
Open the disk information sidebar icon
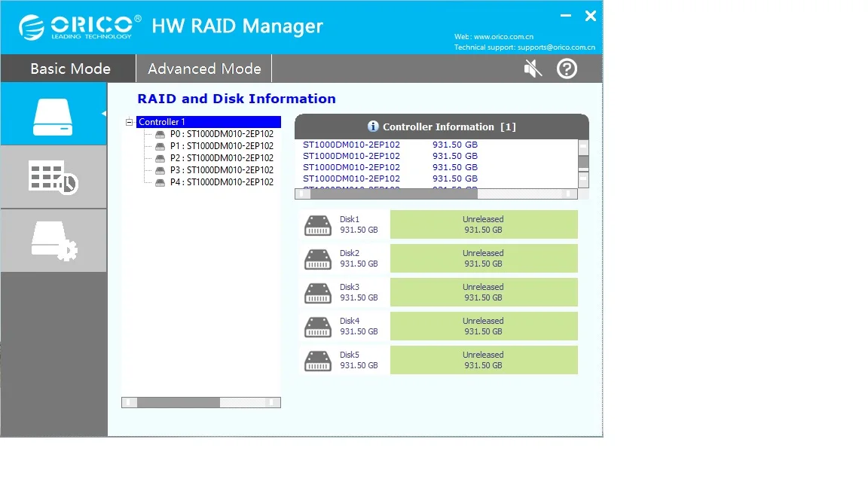[53, 114]
